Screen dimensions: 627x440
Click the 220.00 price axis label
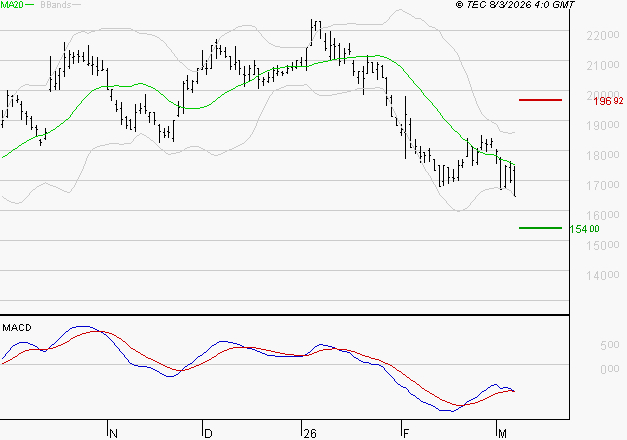[x=603, y=36]
